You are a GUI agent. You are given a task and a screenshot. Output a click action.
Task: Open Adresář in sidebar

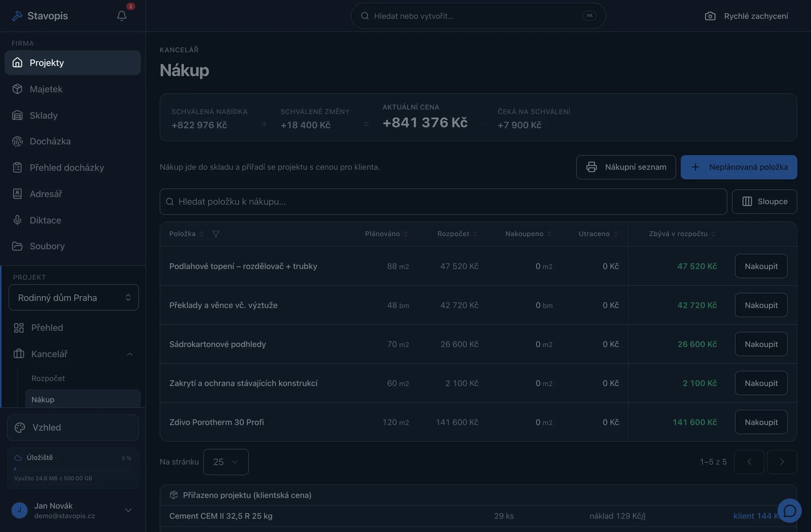73,194
